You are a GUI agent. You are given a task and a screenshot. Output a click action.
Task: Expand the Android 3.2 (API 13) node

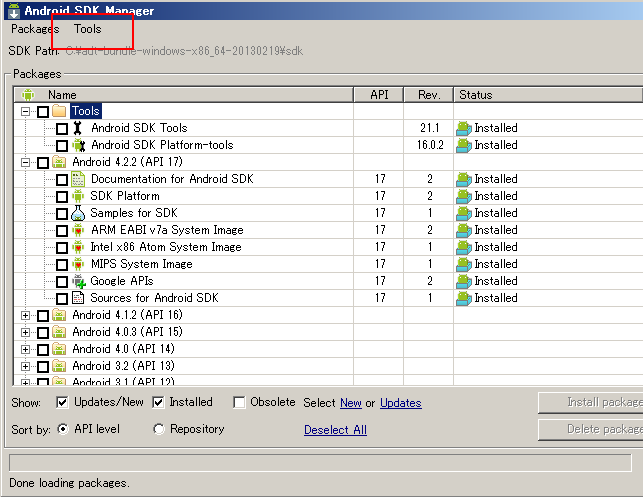pyautogui.click(x=25, y=367)
